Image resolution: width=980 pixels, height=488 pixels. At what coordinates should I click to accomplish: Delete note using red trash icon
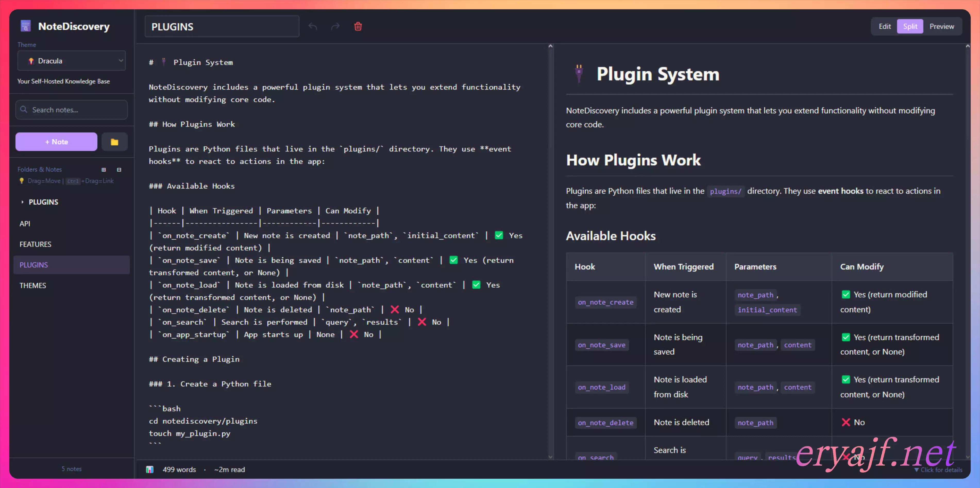click(358, 26)
